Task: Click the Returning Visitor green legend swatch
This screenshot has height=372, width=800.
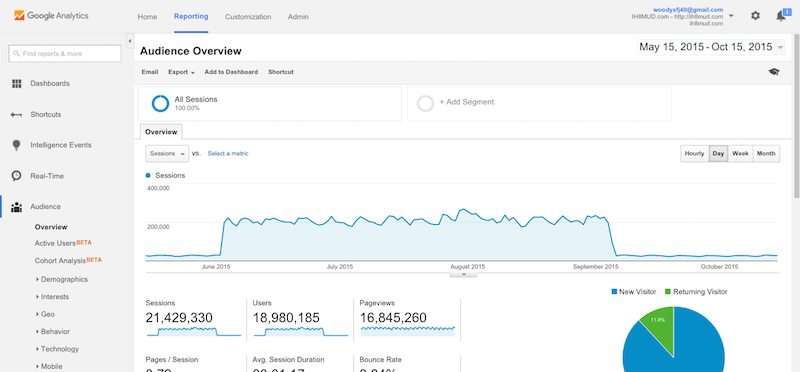Action: coord(668,292)
